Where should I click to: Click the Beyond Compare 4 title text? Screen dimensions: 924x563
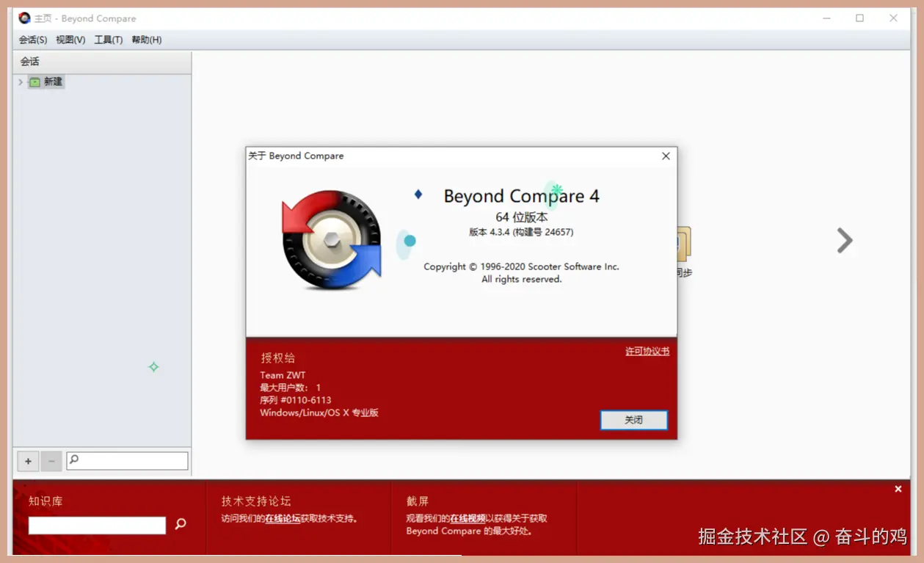[522, 197]
